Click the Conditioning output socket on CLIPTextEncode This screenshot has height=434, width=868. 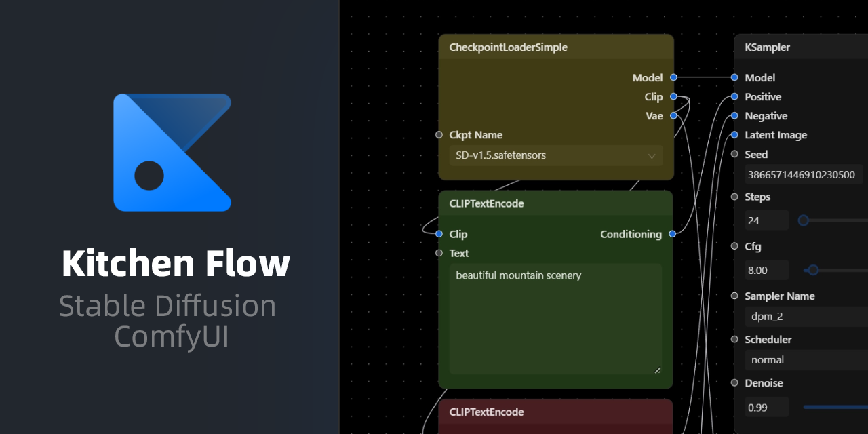(x=672, y=234)
